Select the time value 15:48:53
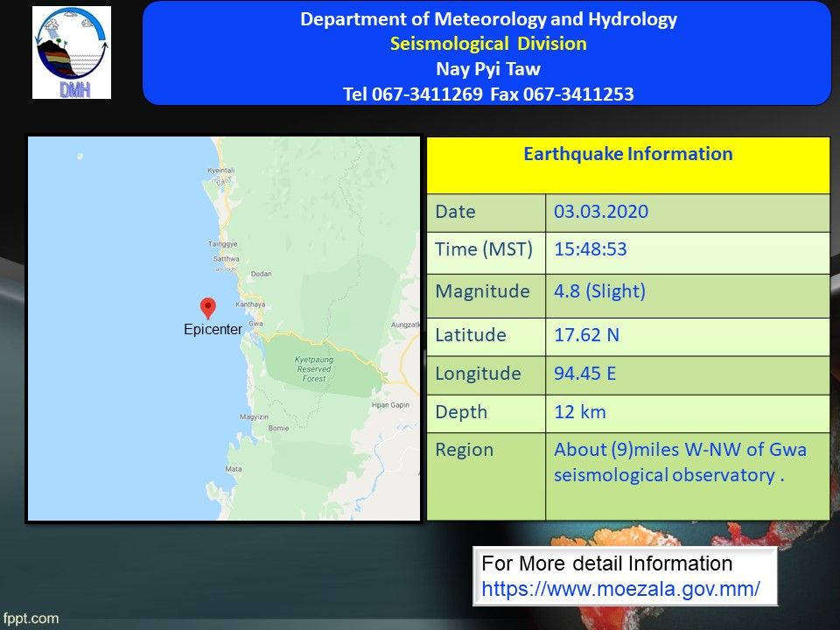Screen dimensions: 840x630 pos(590,249)
